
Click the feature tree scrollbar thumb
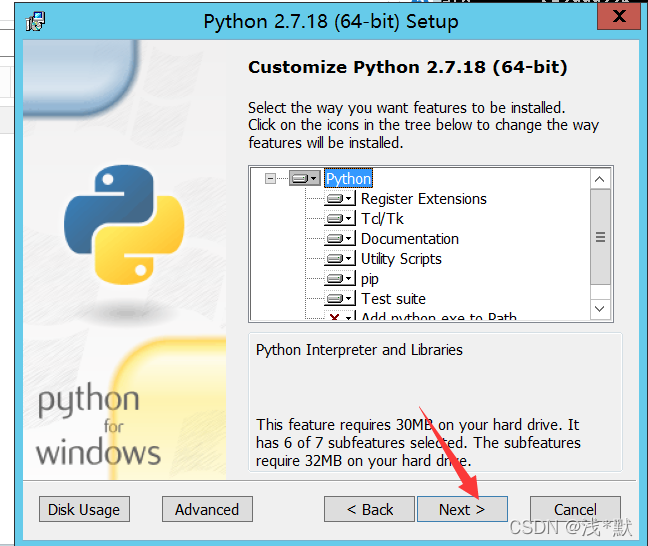[600, 237]
